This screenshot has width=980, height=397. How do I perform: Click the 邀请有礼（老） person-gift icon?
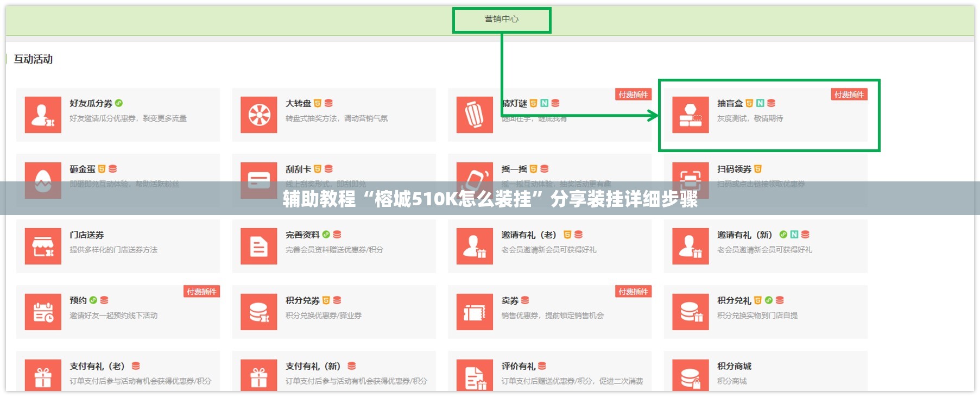pyautogui.click(x=475, y=246)
